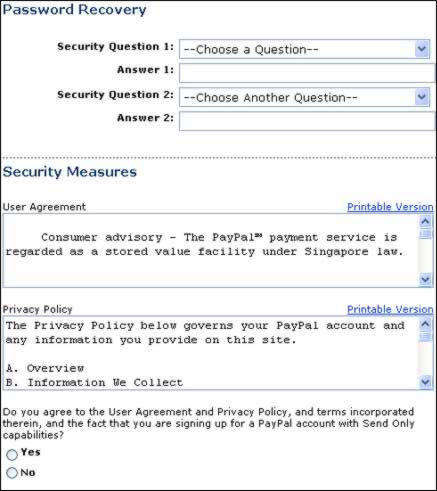This screenshot has width=437, height=491.
Task: Click the arrow on Choose a Question combo
Action: [422, 49]
